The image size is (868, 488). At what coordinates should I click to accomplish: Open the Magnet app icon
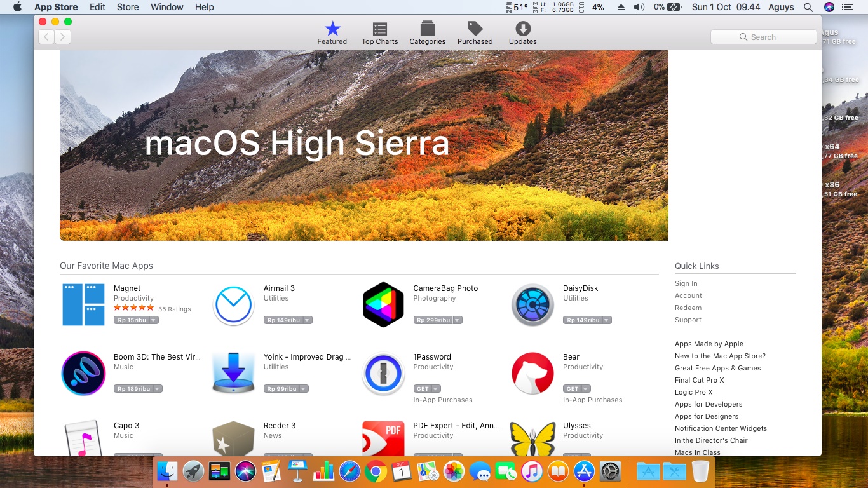click(x=83, y=304)
